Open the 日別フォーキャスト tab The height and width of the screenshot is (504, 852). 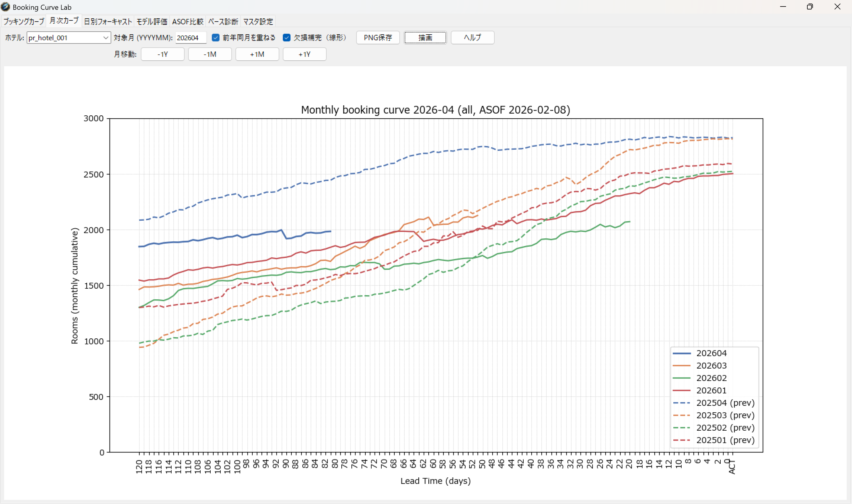tap(108, 22)
